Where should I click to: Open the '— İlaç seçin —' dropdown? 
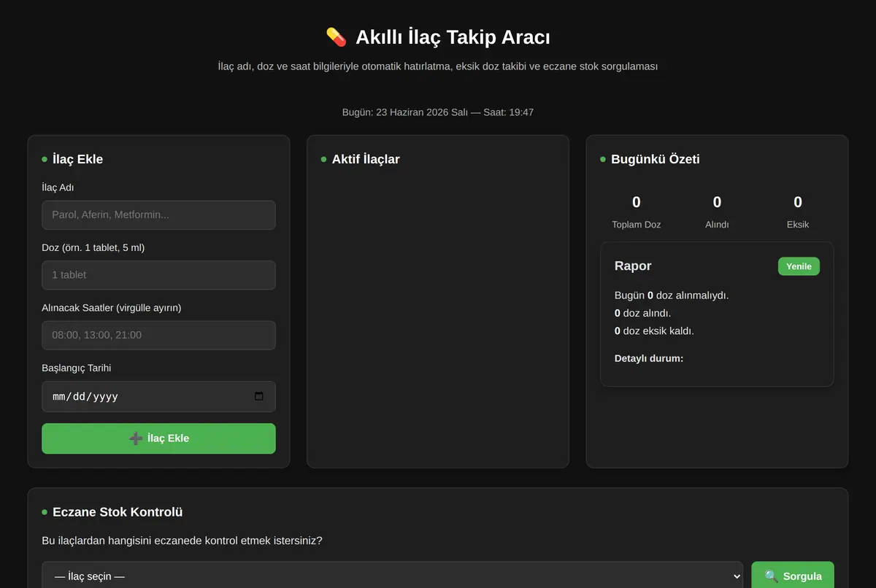[x=392, y=576]
